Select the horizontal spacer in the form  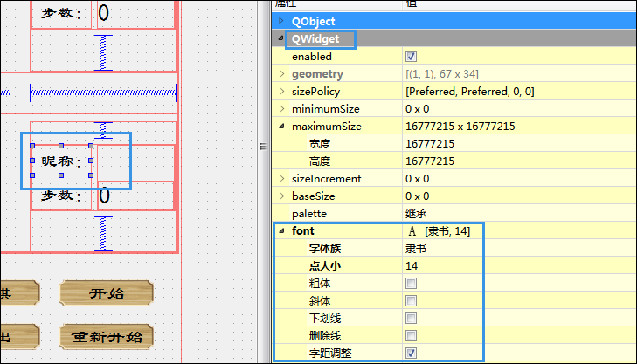pos(103,93)
